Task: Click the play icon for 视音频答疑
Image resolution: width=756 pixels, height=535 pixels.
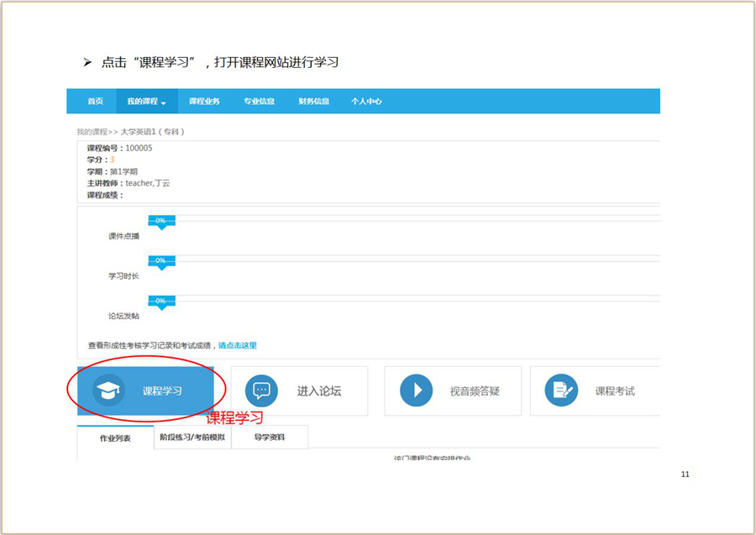Action: (x=416, y=391)
